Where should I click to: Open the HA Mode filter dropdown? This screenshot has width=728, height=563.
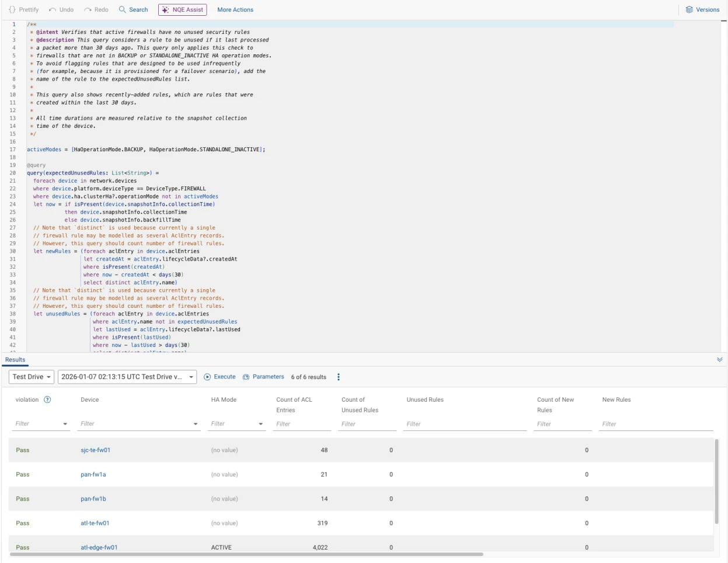pyautogui.click(x=261, y=424)
